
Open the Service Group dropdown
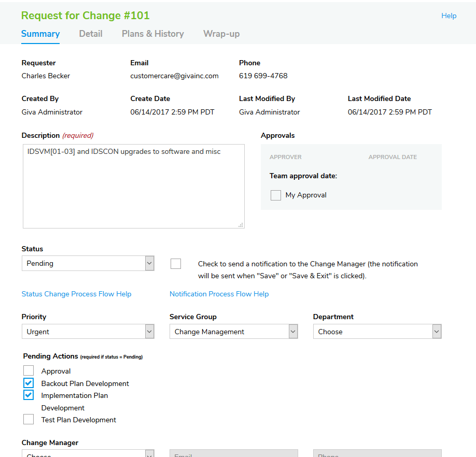click(x=234, y=332)
